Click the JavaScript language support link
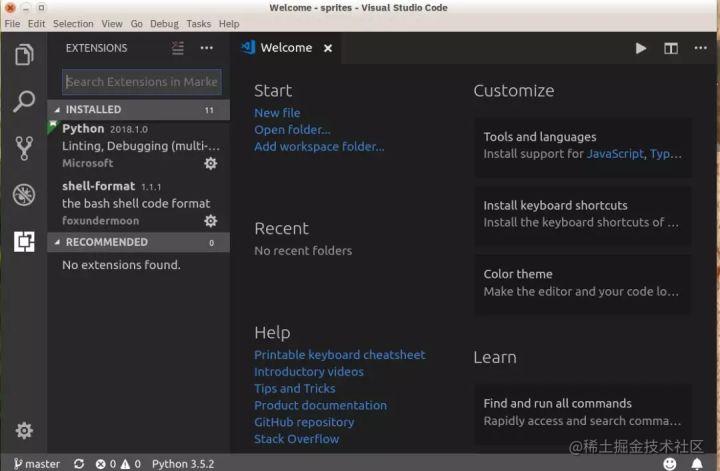The image size is (720, 471). click(615, 154)
